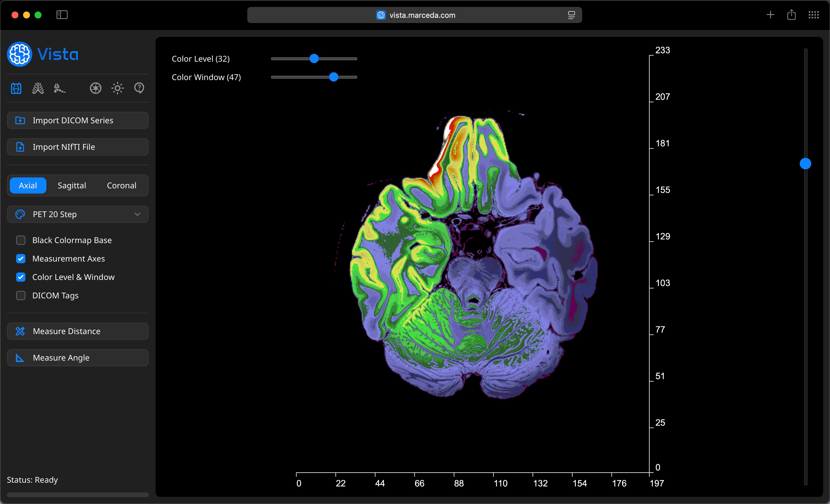
Task: Click the site favicon in the address bar
Action: click(381, 15)
